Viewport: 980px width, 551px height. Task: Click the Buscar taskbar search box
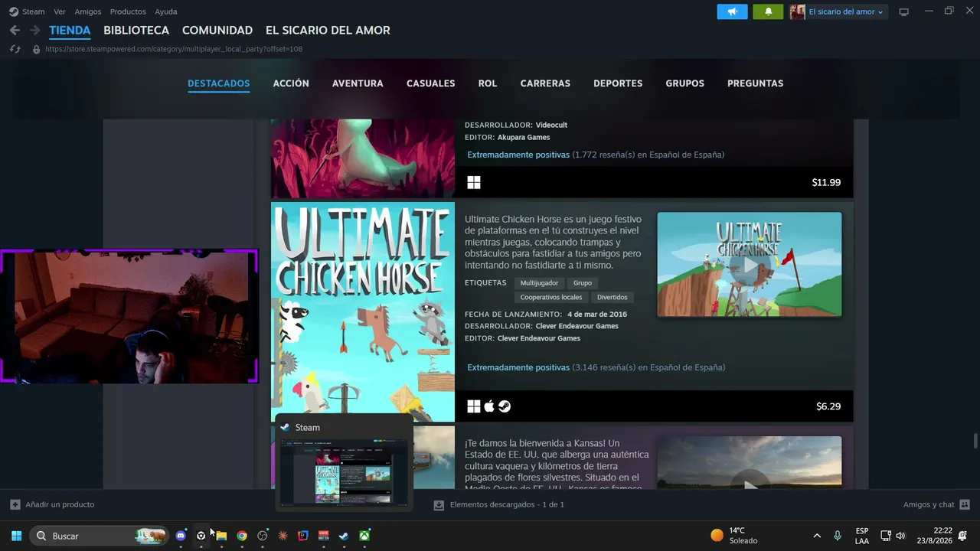click(99, 536)
